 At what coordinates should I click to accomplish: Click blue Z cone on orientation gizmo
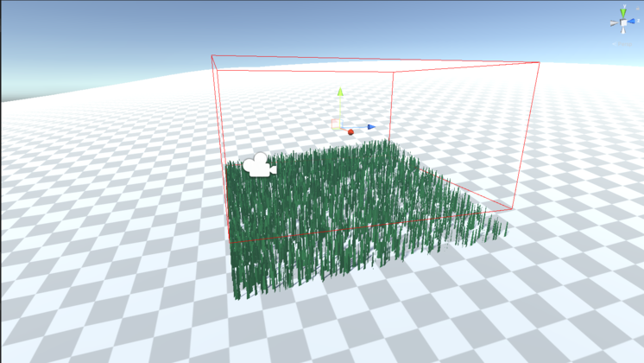tap(631, 22)
